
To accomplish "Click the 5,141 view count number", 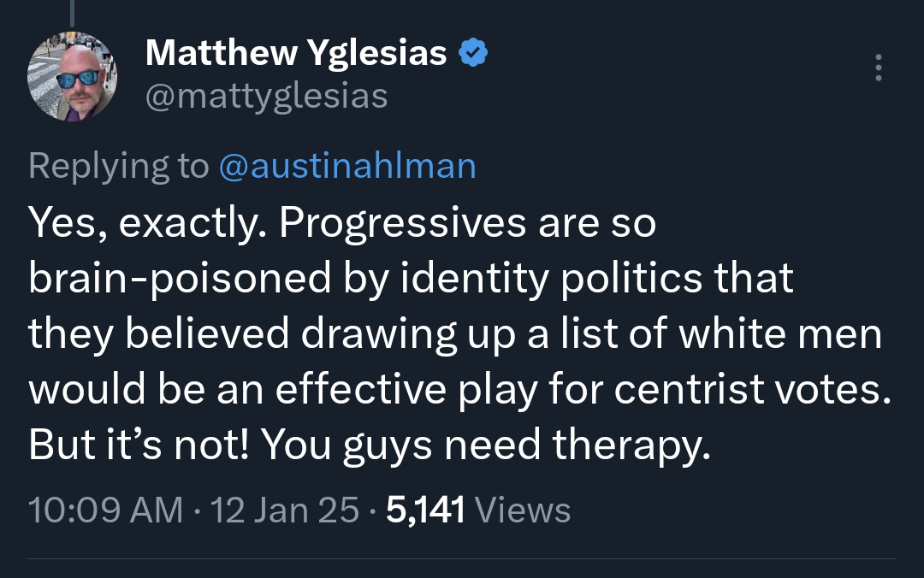I will click(x=425, y=510).
